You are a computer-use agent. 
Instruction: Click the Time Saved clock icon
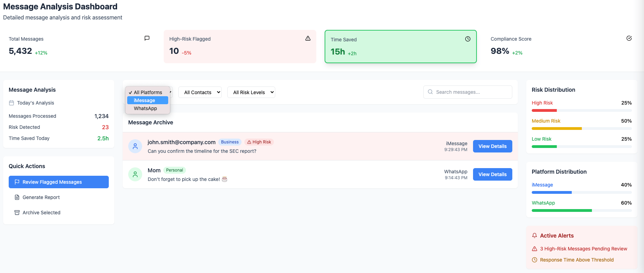[x=468, y=39]
